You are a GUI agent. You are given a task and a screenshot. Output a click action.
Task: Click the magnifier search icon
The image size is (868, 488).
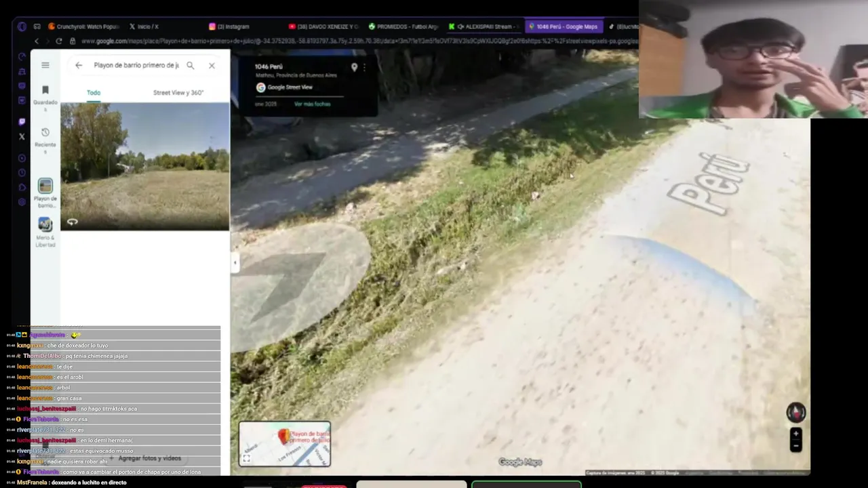point(191,65)
